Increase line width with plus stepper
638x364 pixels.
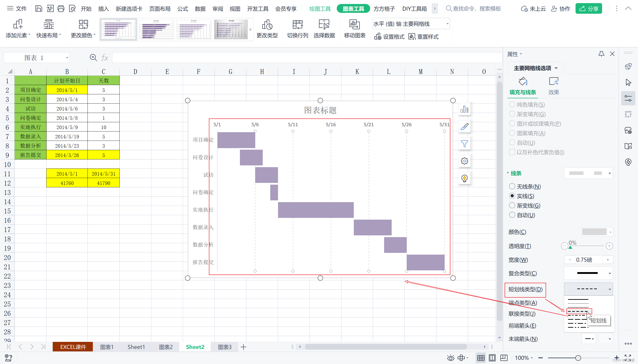pos(608,260)
